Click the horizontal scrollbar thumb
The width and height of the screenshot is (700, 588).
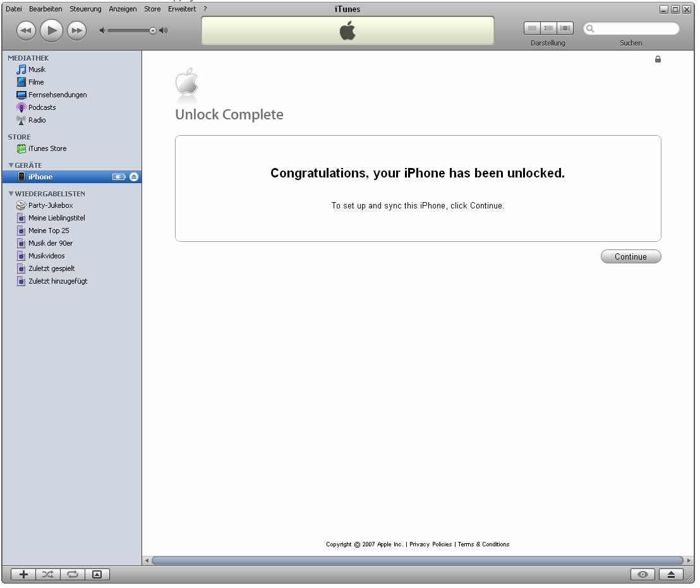[418, 560]
